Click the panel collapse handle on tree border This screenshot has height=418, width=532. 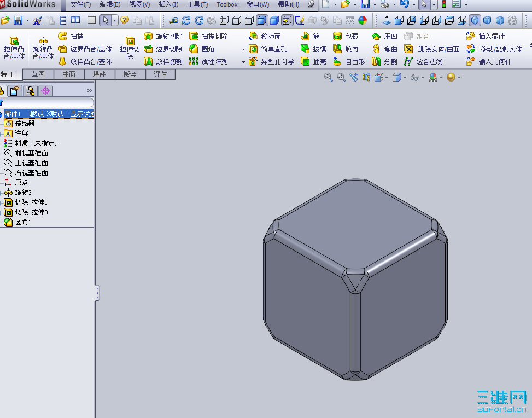click(x=97, y=293)
